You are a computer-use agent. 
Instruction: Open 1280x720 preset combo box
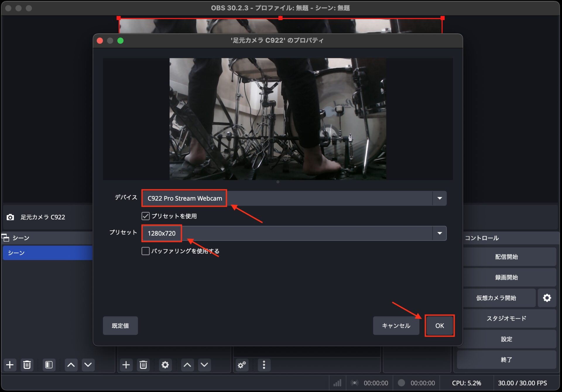(x=294, y=233)
